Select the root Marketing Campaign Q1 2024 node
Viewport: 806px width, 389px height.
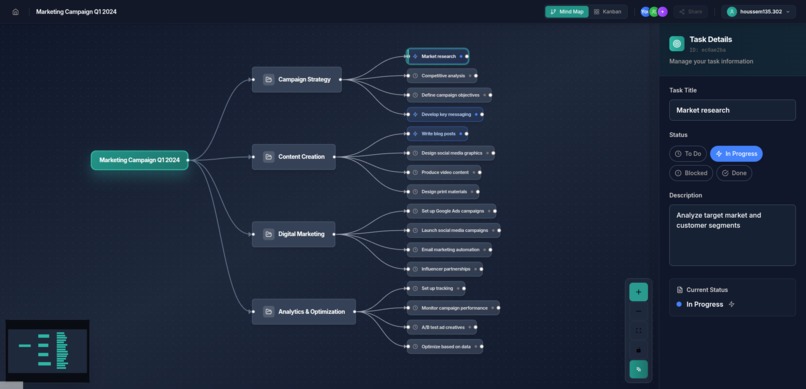pyautogui.click(x=139, y=160)
